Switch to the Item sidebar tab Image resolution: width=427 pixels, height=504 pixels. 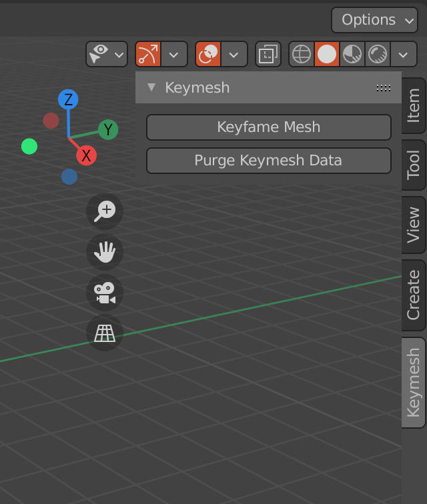(x=414, y=105)
